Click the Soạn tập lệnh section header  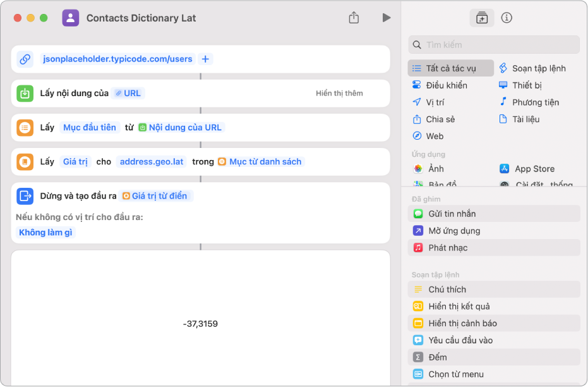[435, 275]
